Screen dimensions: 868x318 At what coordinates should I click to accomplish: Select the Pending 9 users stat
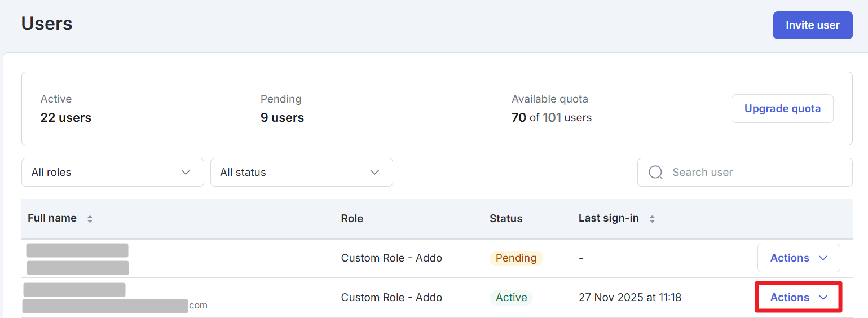282,109
